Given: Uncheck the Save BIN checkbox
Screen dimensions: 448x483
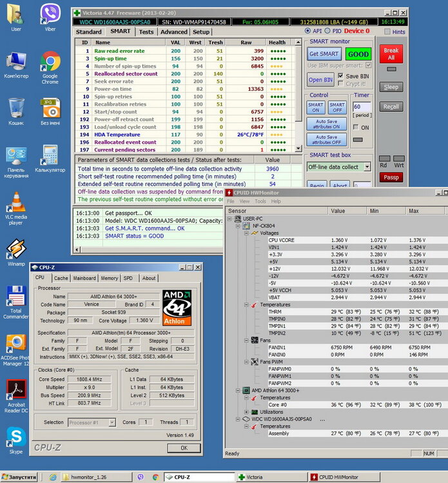Looking at the screenshot, I should click(x=340, y=76).
